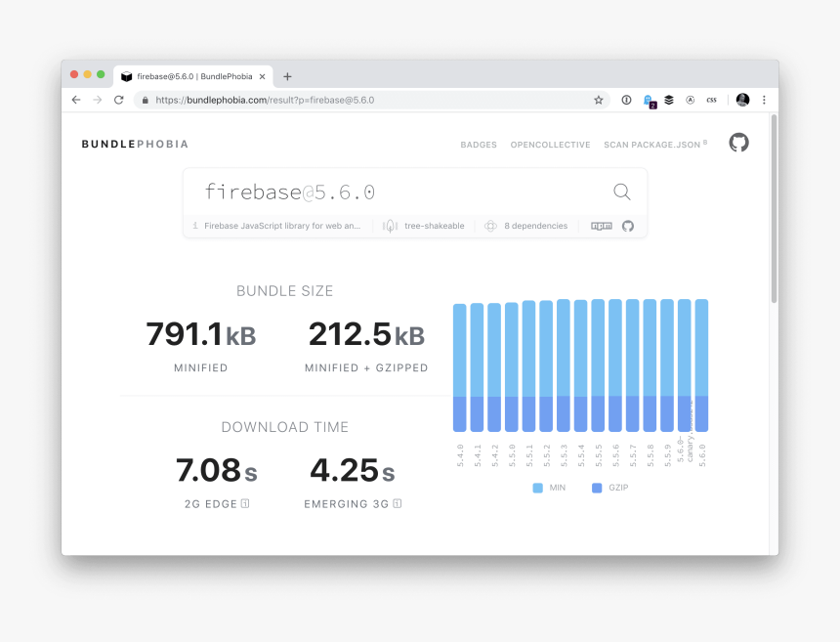Click the tree-shakeable tree icon
The height and width of the screenshot is (642, 840).
390,226
